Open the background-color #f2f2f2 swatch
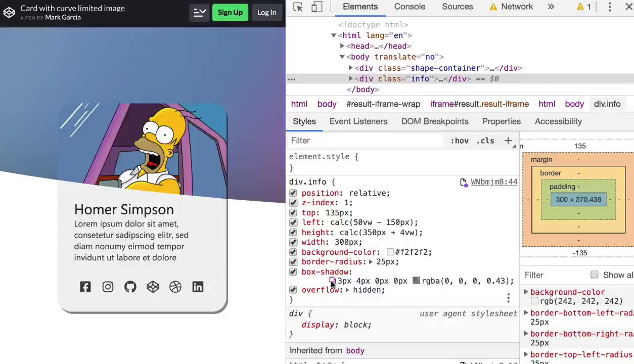Image resolution: width=634 pixels, height=364 pixels. [390, 252]
